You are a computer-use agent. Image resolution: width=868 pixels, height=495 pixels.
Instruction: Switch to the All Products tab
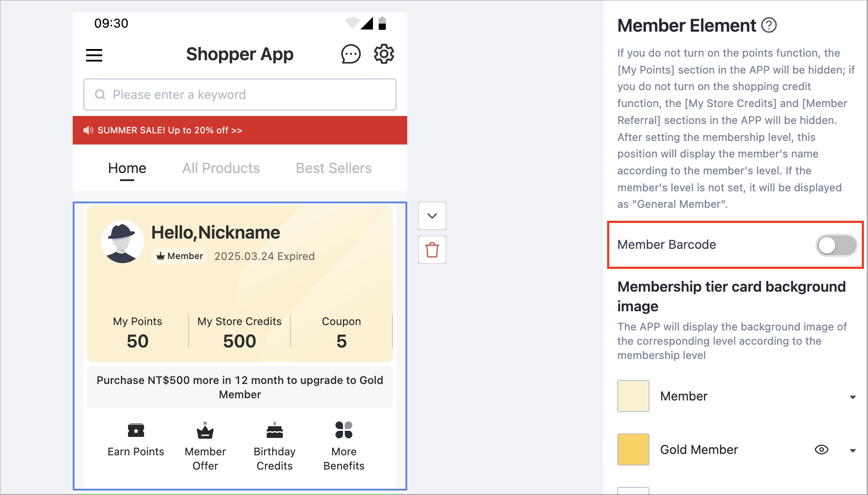click(x=221, y=169)
